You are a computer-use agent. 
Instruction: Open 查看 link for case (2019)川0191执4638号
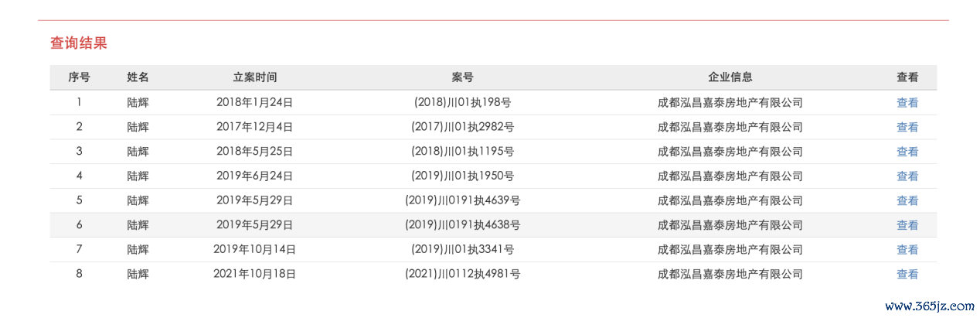coord(907,225)
